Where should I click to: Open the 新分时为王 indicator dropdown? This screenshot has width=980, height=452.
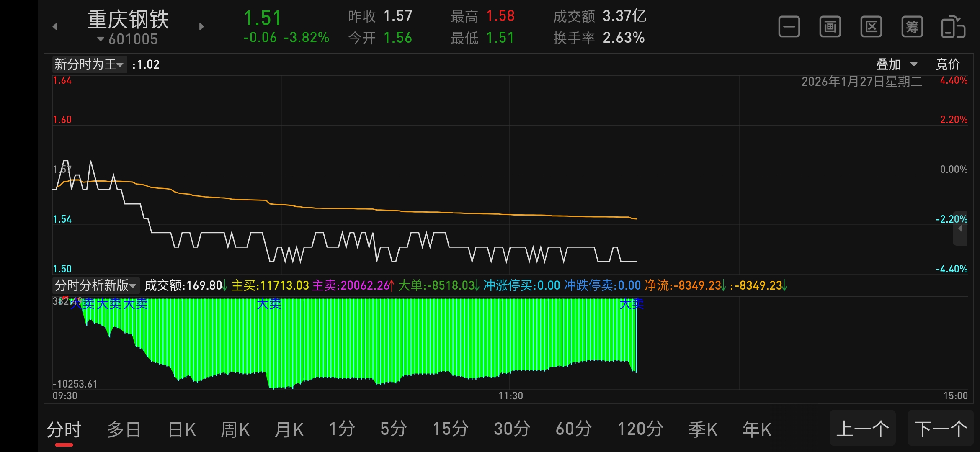pos(89,64)
